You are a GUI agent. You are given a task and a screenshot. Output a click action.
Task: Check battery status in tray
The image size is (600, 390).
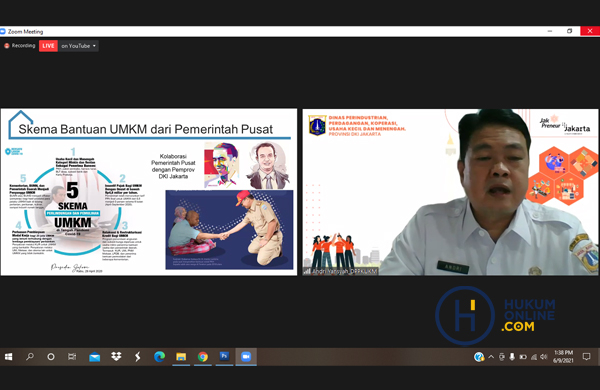(523, 357)
